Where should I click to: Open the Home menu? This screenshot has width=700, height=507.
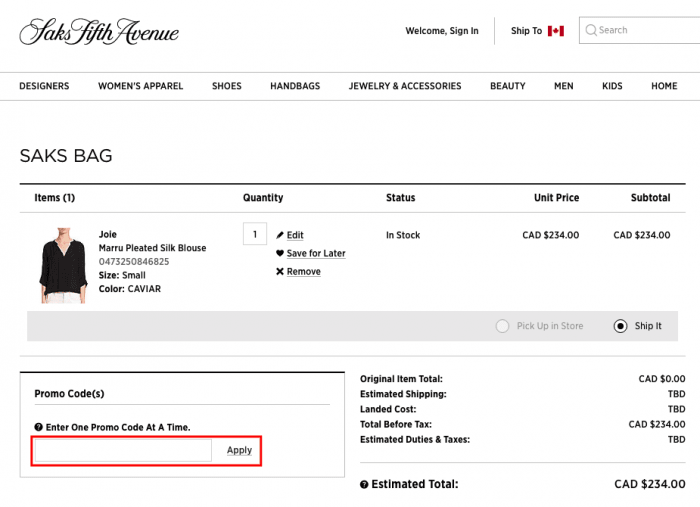[664, 86]
